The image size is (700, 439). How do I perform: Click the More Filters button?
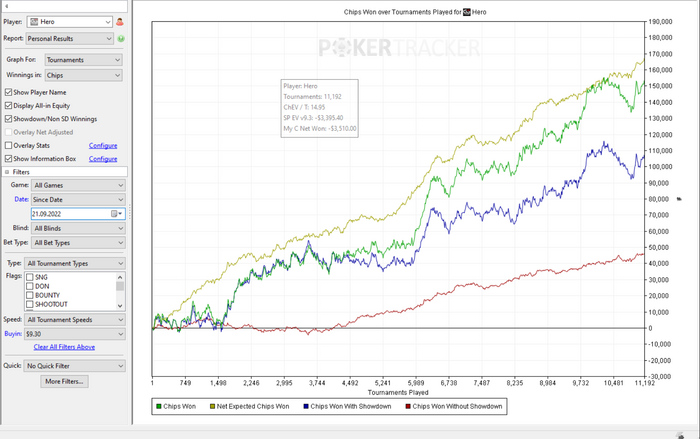point(64,381)
